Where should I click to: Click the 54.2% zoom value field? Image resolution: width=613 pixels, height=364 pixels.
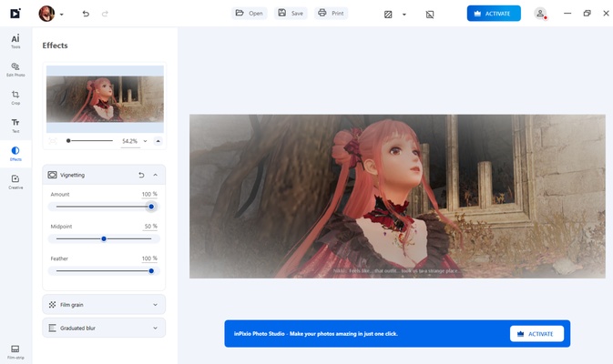[x=129, y=141]
